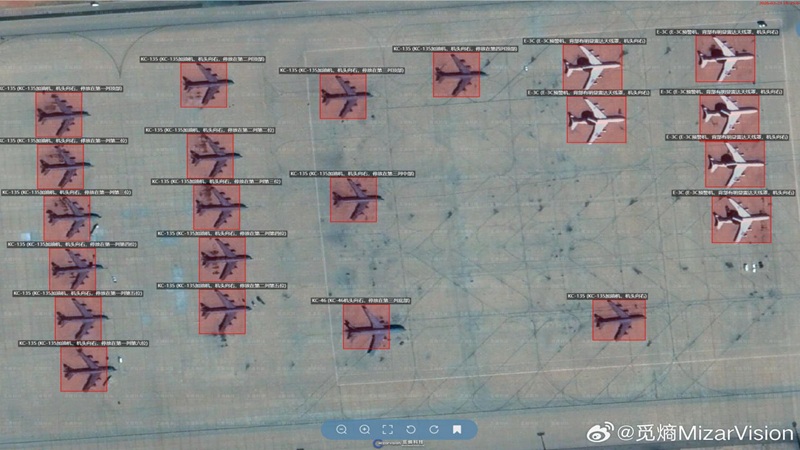This screenshot has height=450, width=800.
Task: Zoom out using the magnifier minus icon
Action: (342, 429)
